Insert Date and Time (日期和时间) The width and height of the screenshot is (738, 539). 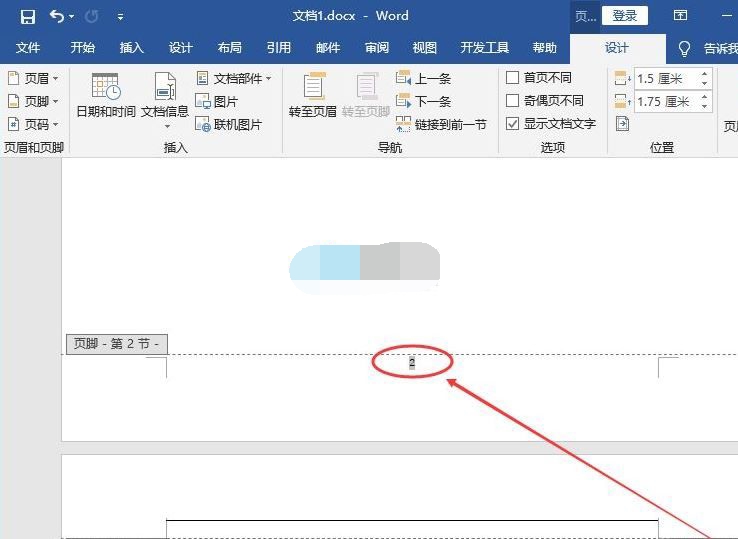[105, 97]
